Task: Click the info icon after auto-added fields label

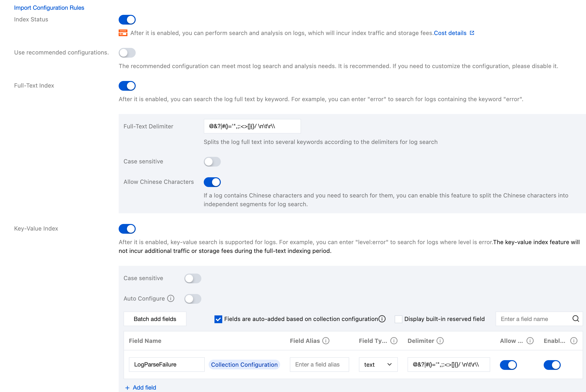Action: coord(382,319)
